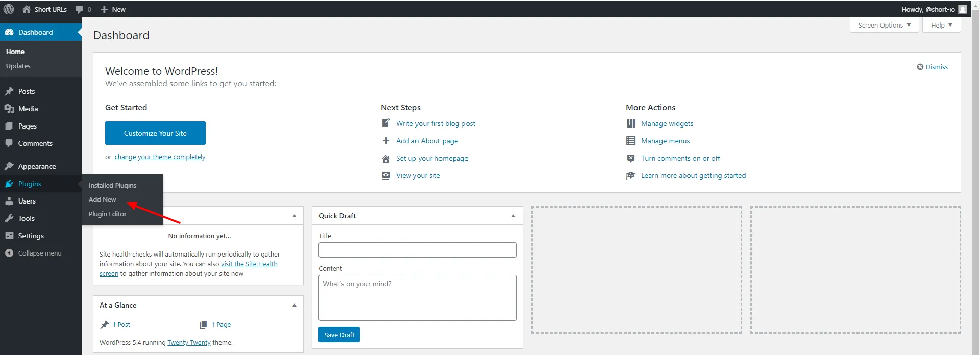Viewport: 980px width, 355px height.
Task: Click the What's on your mind content box
Action: pos(418,298)
